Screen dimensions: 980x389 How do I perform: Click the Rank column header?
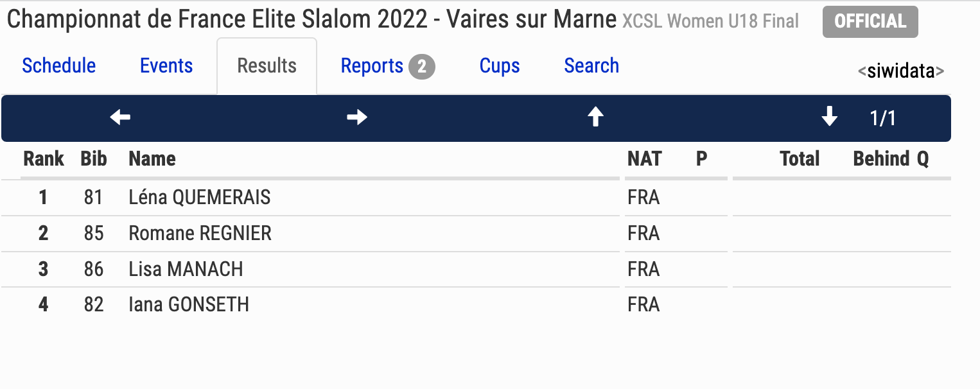[44, 159]
